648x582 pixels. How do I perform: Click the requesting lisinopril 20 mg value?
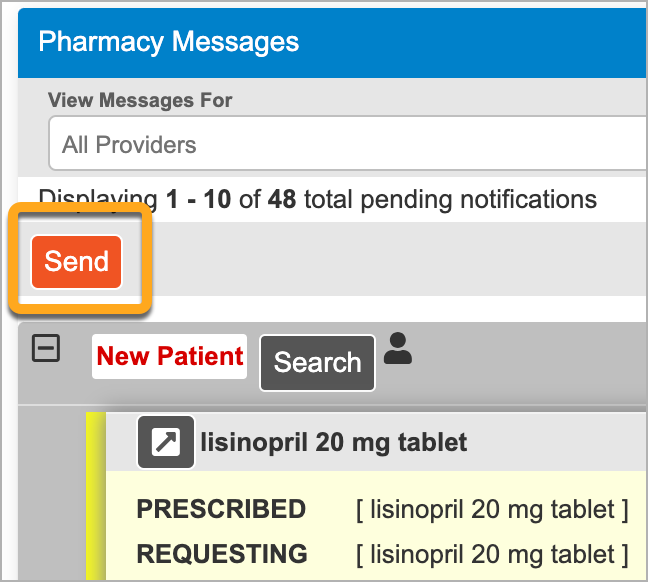click(x=492, y=555)
